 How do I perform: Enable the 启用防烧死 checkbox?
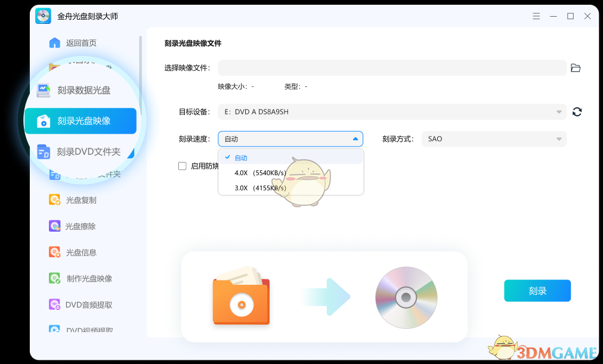pos(183,166)
